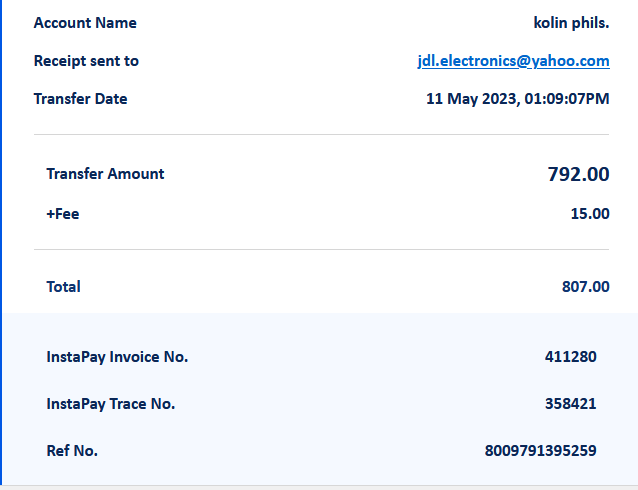
Task: Click the Ref No. label
Action: pyautogui.click(x=72, y=451)
